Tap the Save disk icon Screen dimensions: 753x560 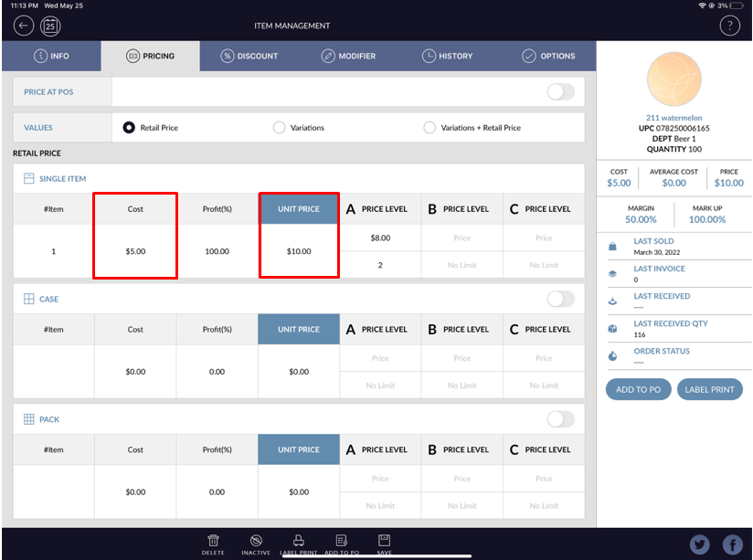[x=384, y=542]
